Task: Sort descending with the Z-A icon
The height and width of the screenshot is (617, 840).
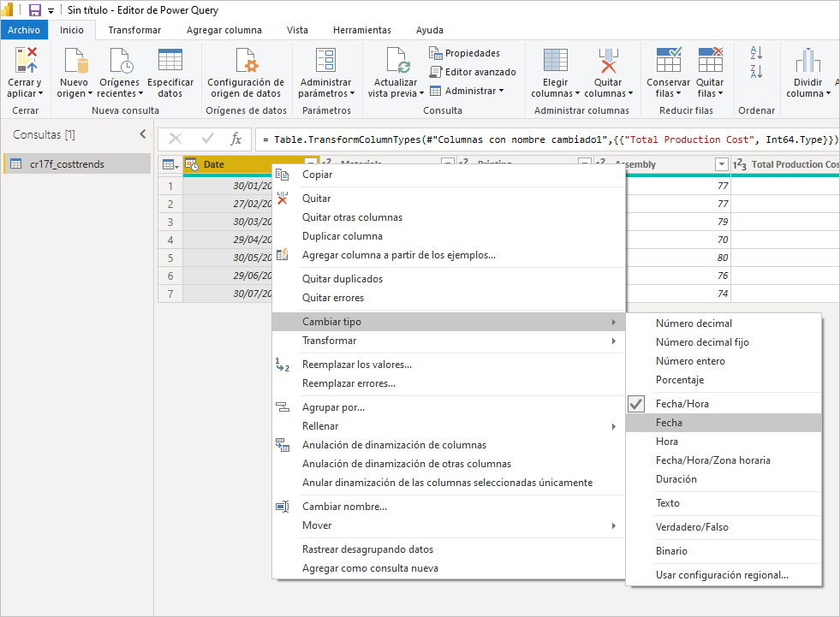Action: click(756, 71)
